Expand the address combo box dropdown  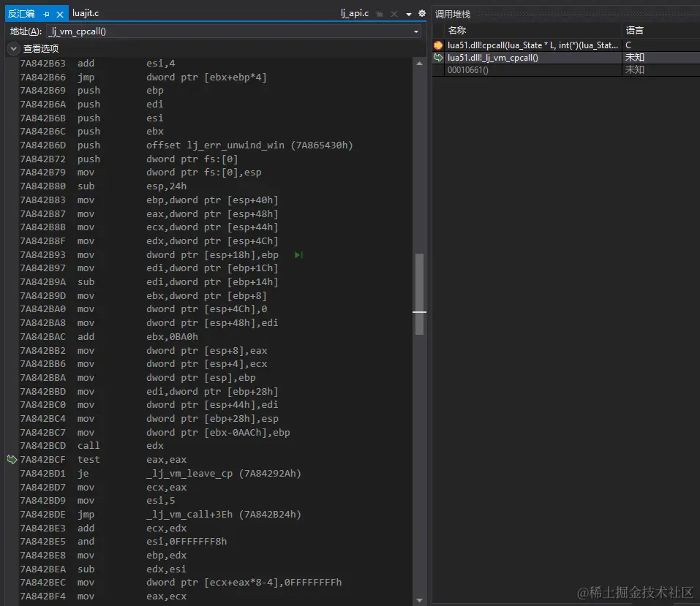(416, 31)
